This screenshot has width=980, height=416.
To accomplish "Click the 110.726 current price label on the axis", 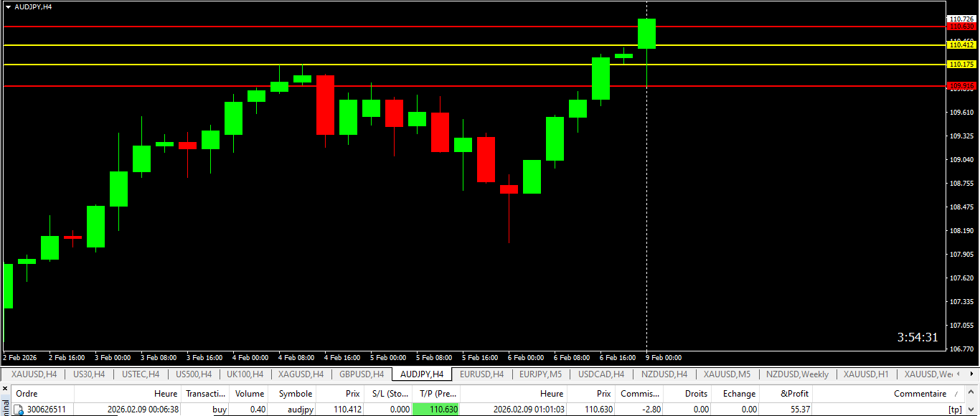I will tap(961, 19).
